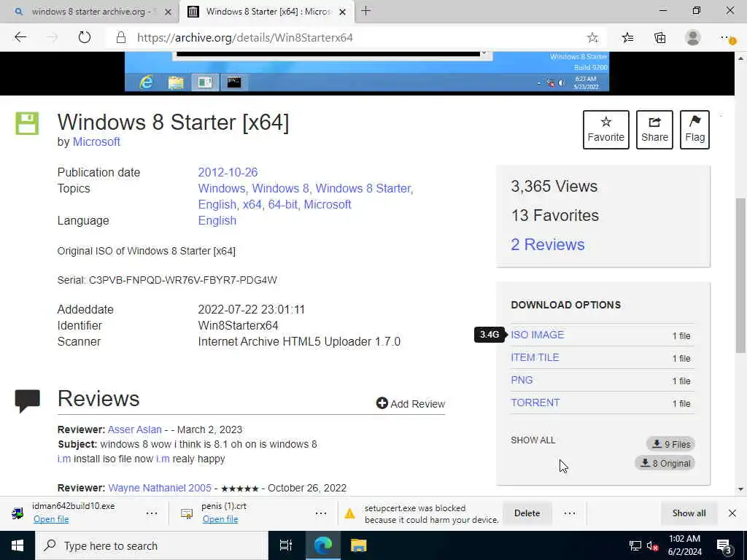Open the browser favorites list
Image resolution: width=747 pixels, height=560 pixels.
[627, 38]
